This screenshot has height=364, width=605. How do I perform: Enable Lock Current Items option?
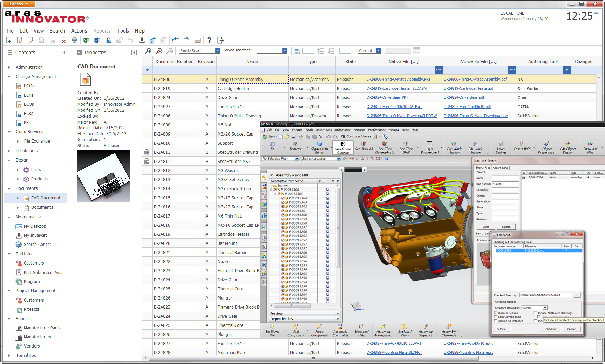pos(496,317)
